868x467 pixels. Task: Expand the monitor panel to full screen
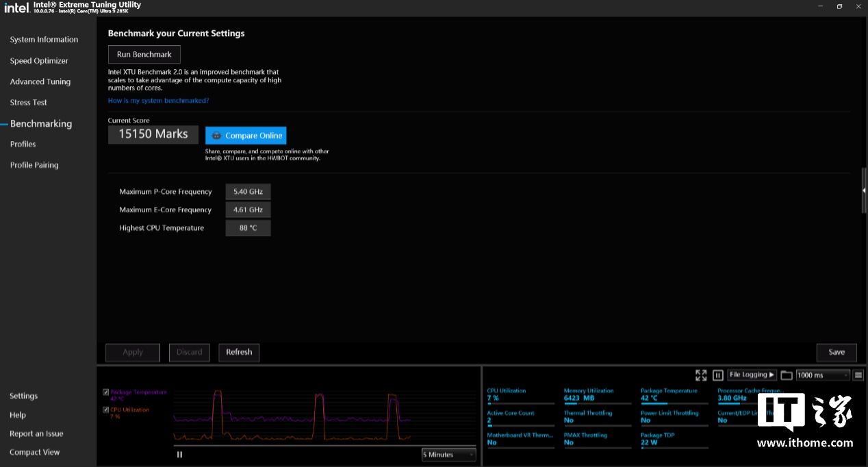(x=700, y=375)
